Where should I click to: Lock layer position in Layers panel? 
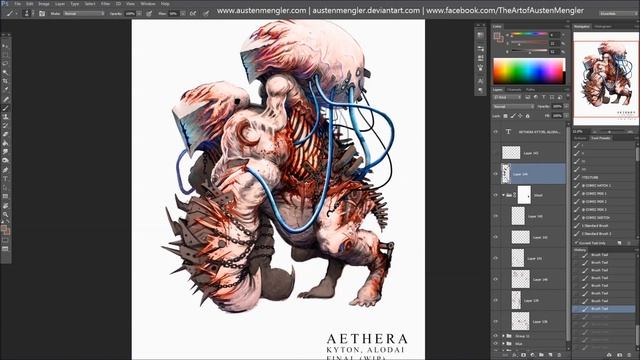point(520,116)
